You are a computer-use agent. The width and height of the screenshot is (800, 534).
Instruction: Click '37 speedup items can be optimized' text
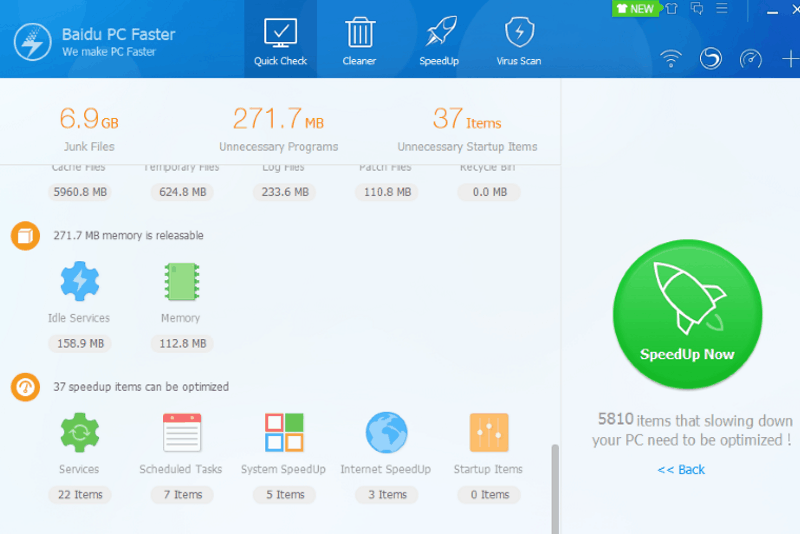pos(141,387)
